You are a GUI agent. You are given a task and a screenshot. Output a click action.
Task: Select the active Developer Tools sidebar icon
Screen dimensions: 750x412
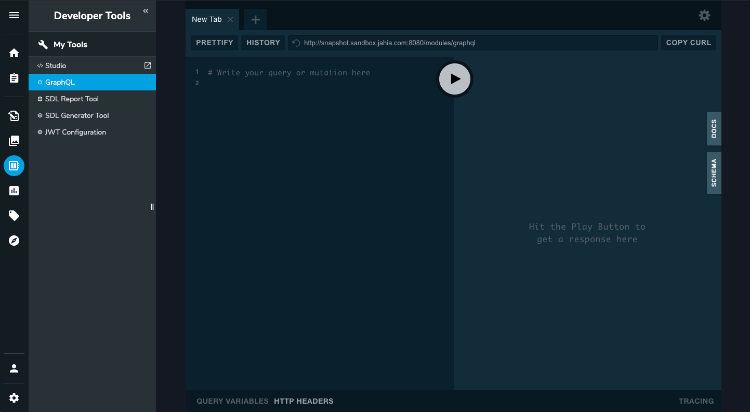tap(14, 166)
